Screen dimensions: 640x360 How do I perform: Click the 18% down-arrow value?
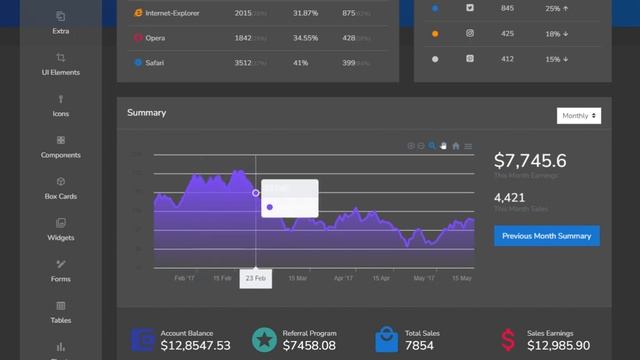557,34
